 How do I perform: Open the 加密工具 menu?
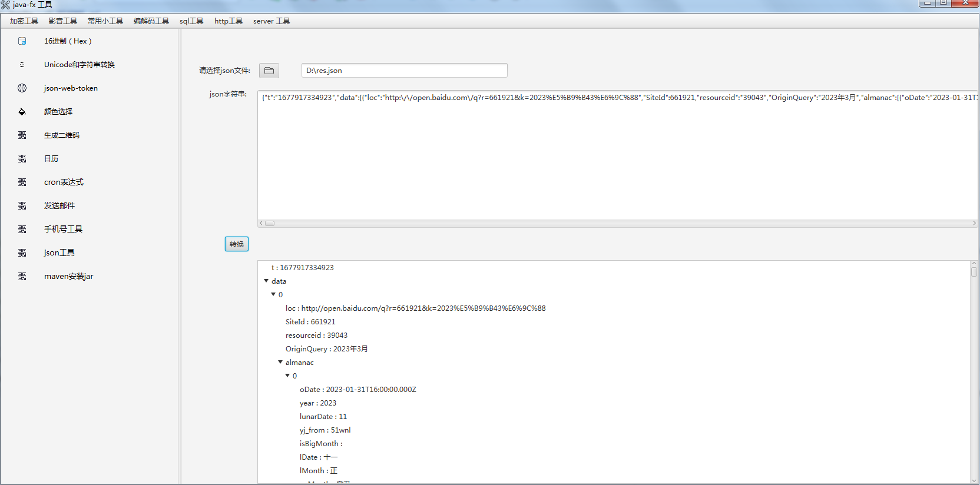[x=24, y=21]
